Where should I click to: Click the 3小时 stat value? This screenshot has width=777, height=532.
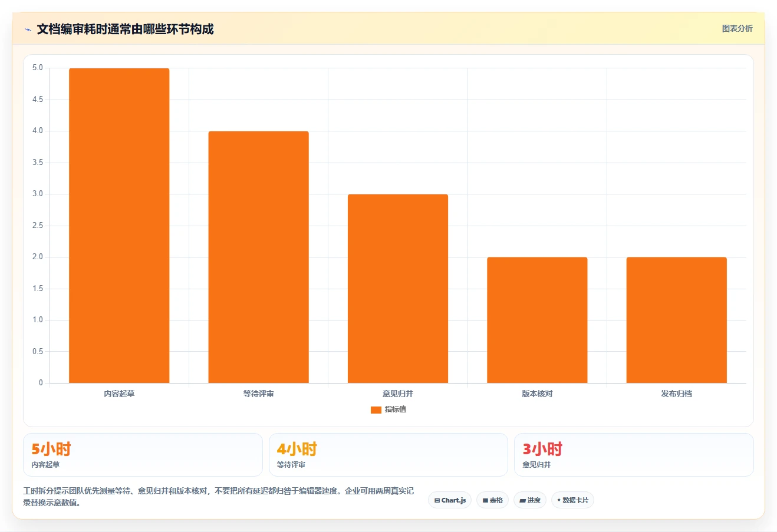tap(542, 449)
